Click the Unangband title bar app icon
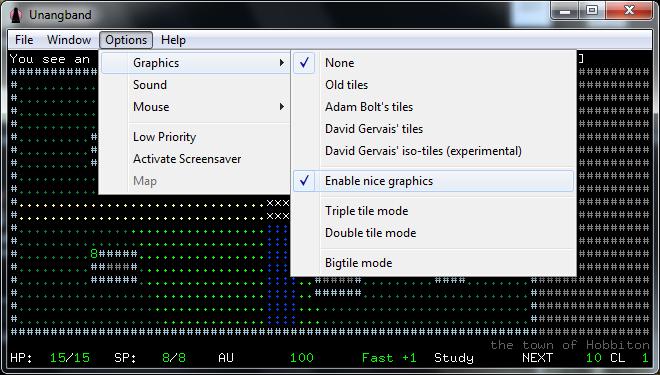The width and height of the screenshot is (660, 375). click(16, 15)
